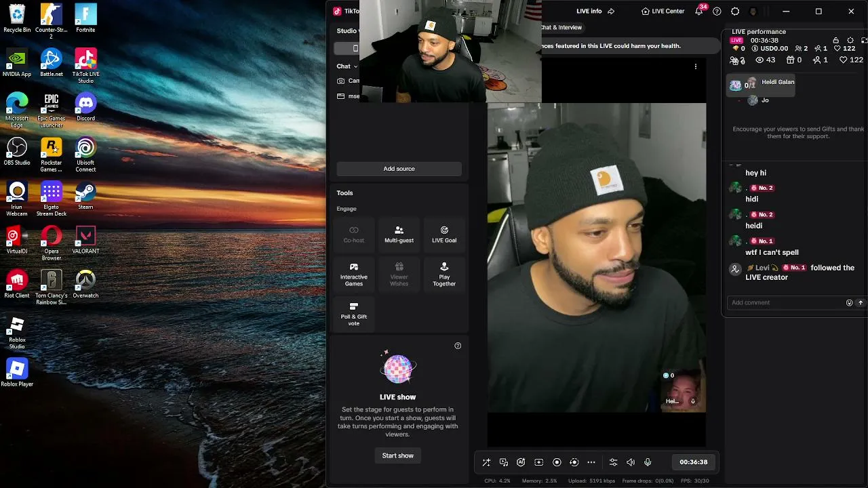
Task: Click Levi's followed the LIVE creator message
Action: [x=791, y=272]
